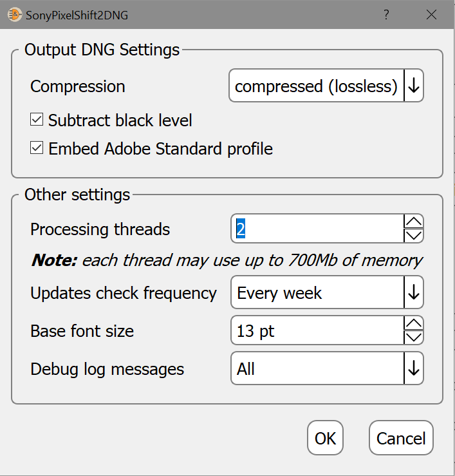Click the SonyPixelShift2DNG window title text
This screenshot has width=455, height=476.
pos(77,15)
